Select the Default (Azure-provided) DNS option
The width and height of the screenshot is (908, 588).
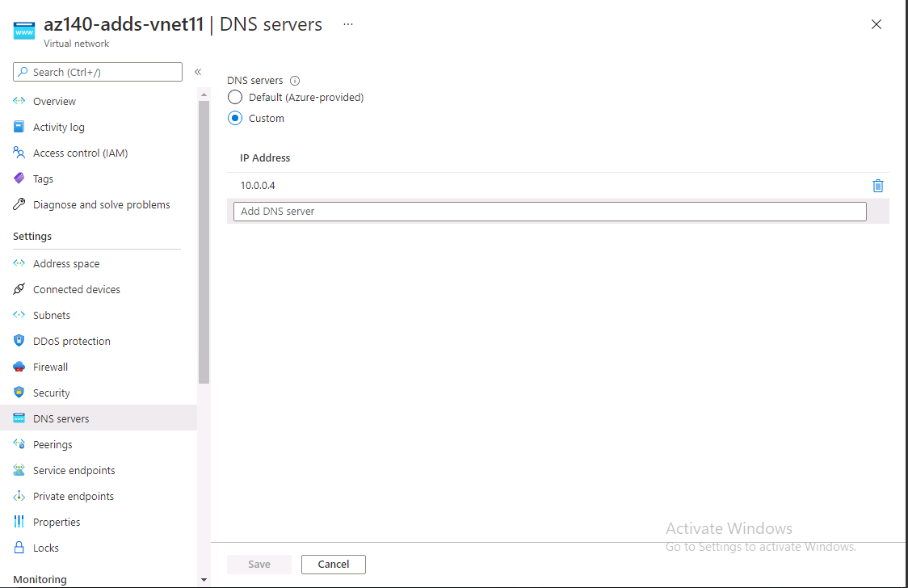pos(234,97)
